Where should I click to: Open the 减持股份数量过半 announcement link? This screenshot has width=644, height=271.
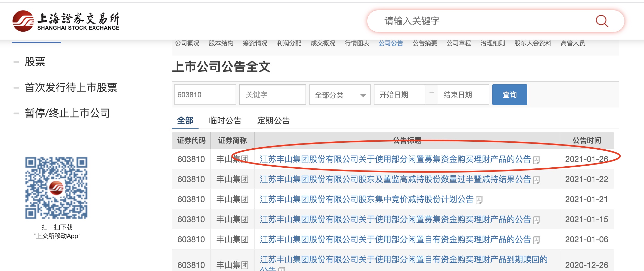click(x=395, y=179)
